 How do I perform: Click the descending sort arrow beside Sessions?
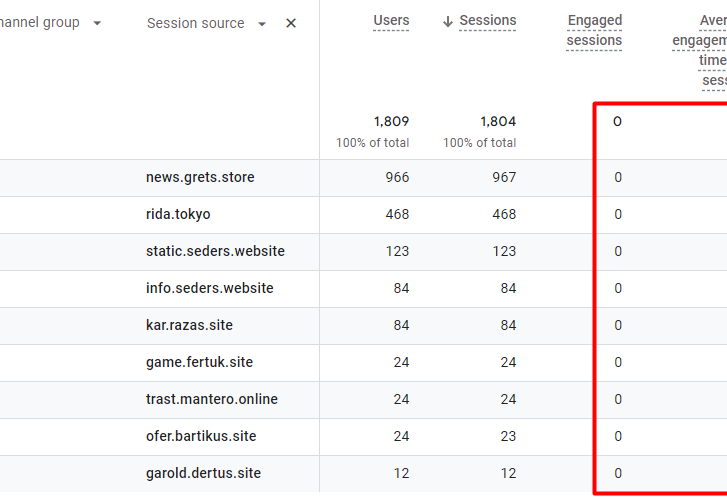[447, 21]
